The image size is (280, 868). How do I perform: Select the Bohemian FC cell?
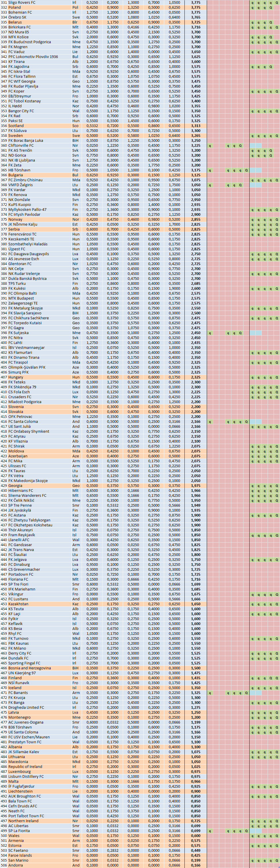(x=20, y=12)
